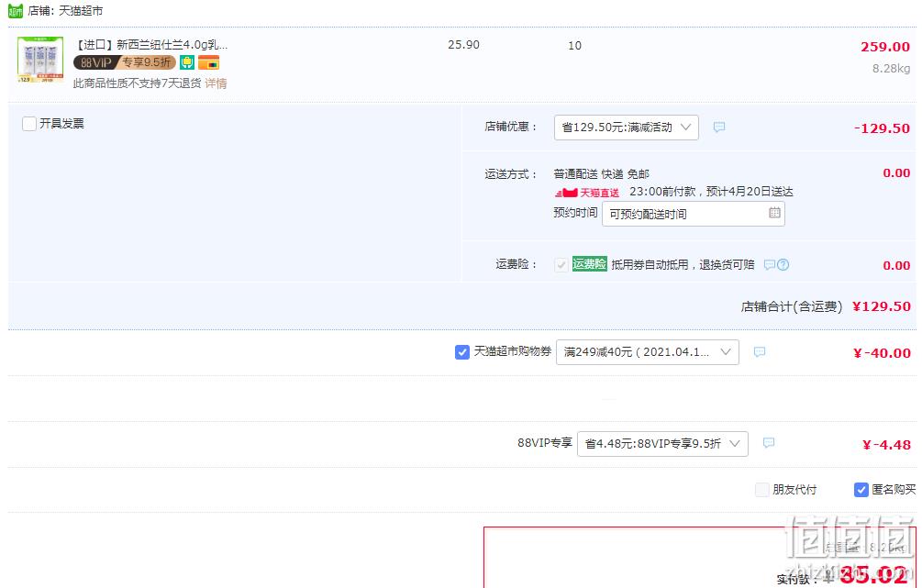Click the 可预约配送时间 delivery time field
Viewport: 922px width, 588px height.
pos(694,214)
